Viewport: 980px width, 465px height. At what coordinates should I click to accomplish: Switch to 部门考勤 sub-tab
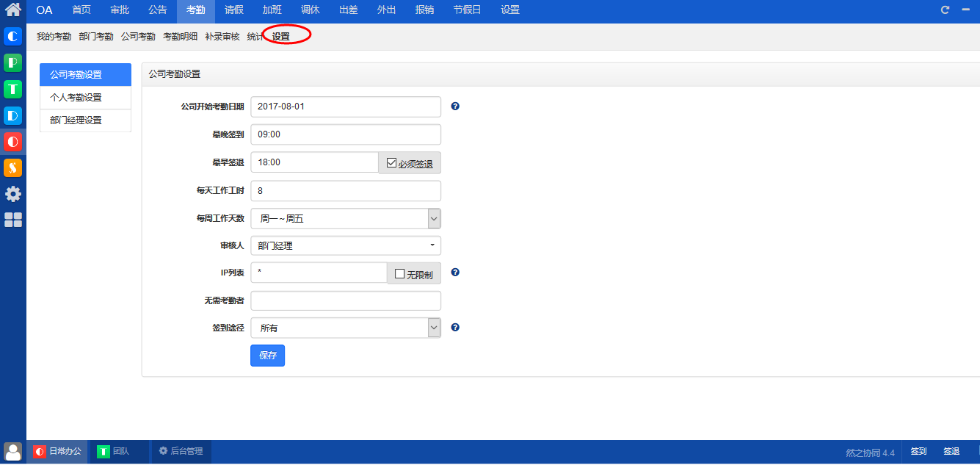pyautogui.click(x=96, y=37)
